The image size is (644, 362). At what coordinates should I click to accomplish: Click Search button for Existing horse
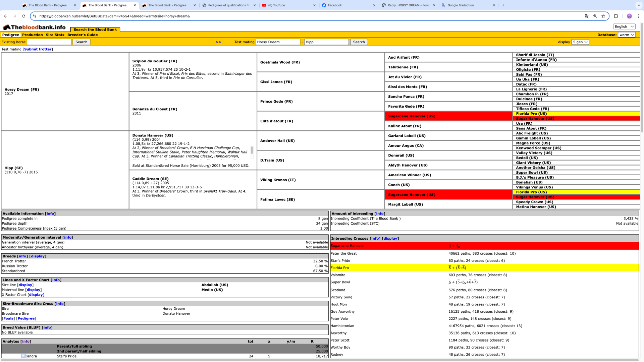tap(81, 42)
